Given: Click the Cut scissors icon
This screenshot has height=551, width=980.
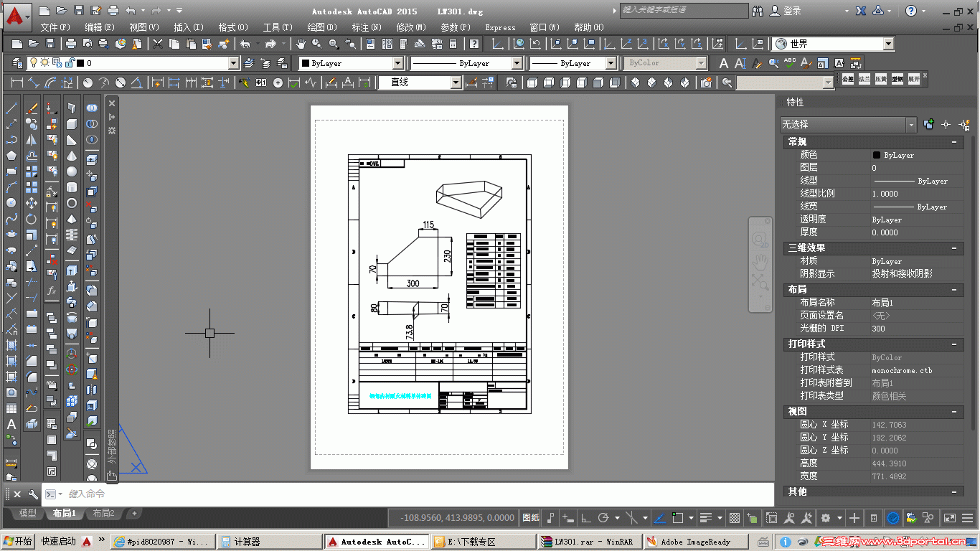Looking at the screenshot, I should tap(158, 44).
